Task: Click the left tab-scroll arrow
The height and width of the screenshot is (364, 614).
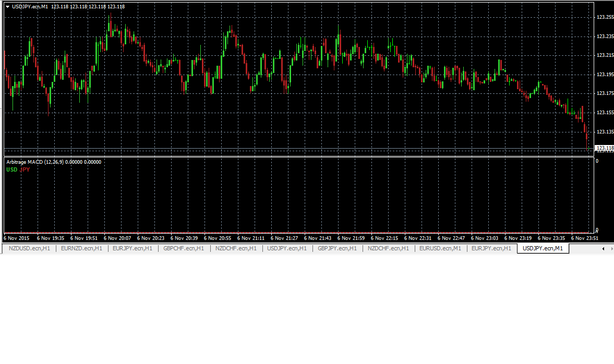Action: 603,249
